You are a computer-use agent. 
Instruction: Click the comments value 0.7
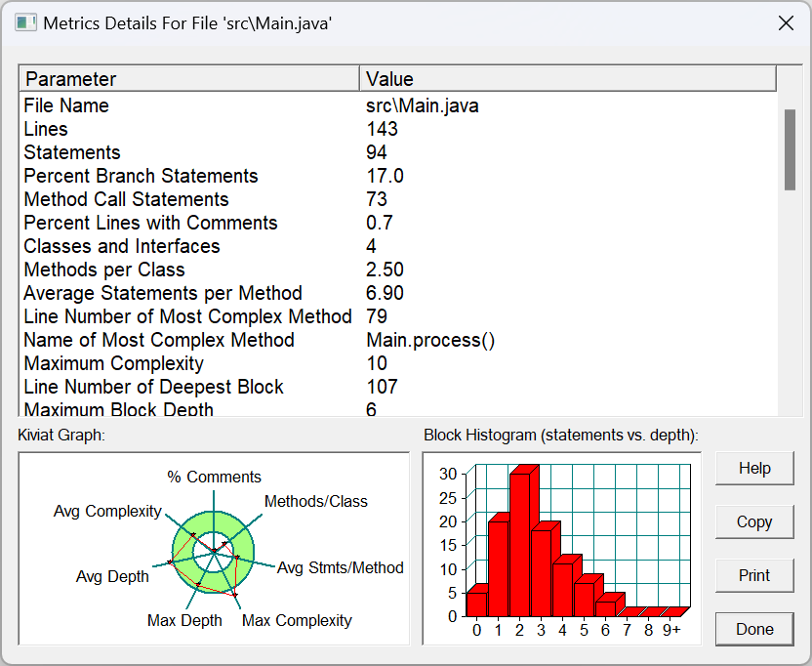coord(380,223)
